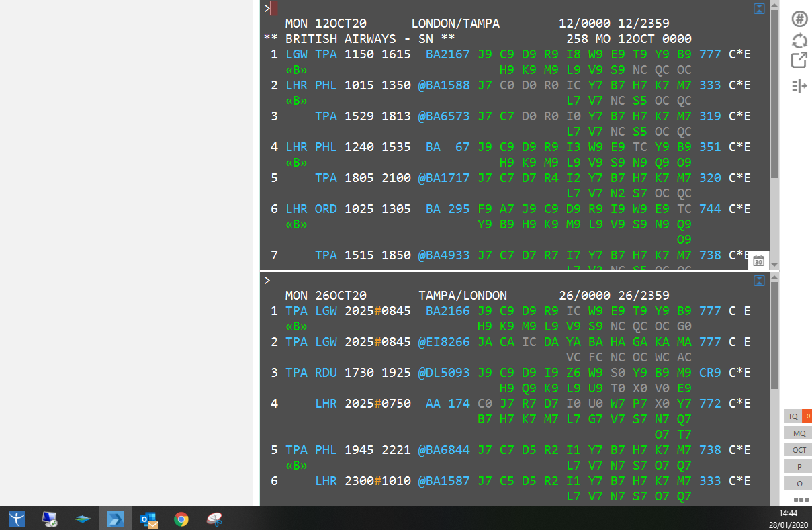Screen dimensions: 812x530
Task: Click the command prompt in the lower pane
Action: pyautogui.click(x=267, y=280)
